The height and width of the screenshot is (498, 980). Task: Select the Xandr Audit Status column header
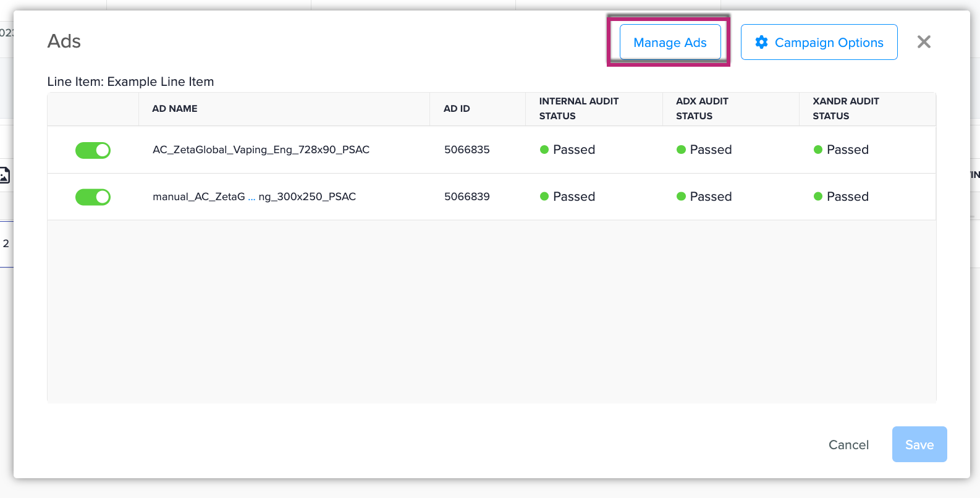(x=845, y=109)
